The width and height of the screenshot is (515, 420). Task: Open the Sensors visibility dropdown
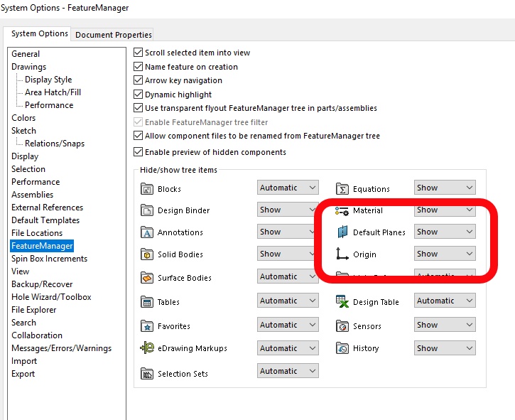pyautogui.click(x=445, y=325)
